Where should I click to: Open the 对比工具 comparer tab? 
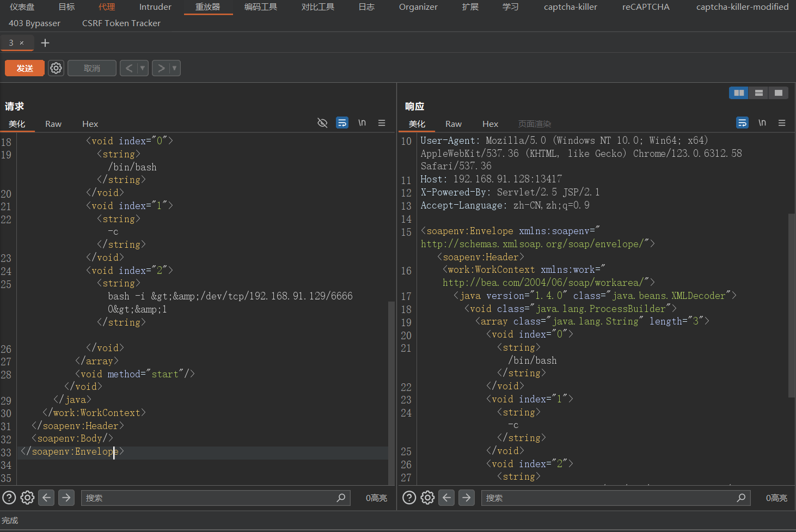pos(318,7)
